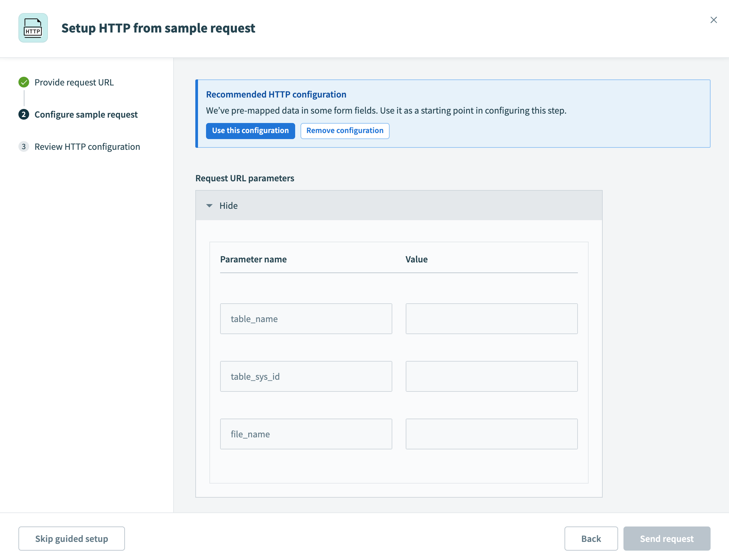This screenshot has width=729, height=560.
Task: Click the chevron arrow next to Hide
Action: [x=209, y=205]
